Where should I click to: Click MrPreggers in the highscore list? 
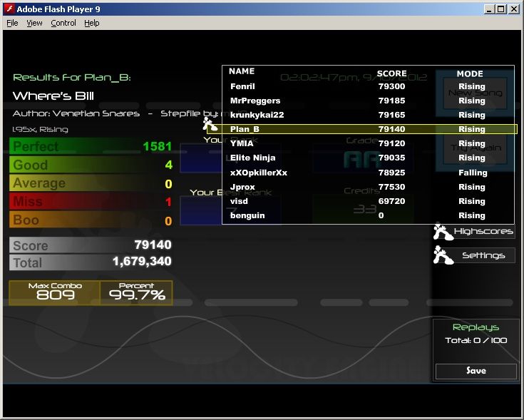(255, 101)
